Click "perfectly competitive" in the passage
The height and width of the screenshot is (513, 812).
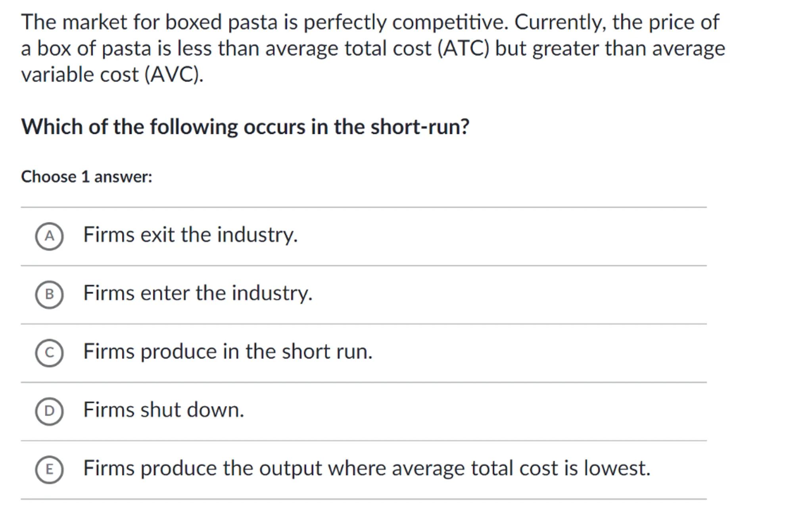405,22
